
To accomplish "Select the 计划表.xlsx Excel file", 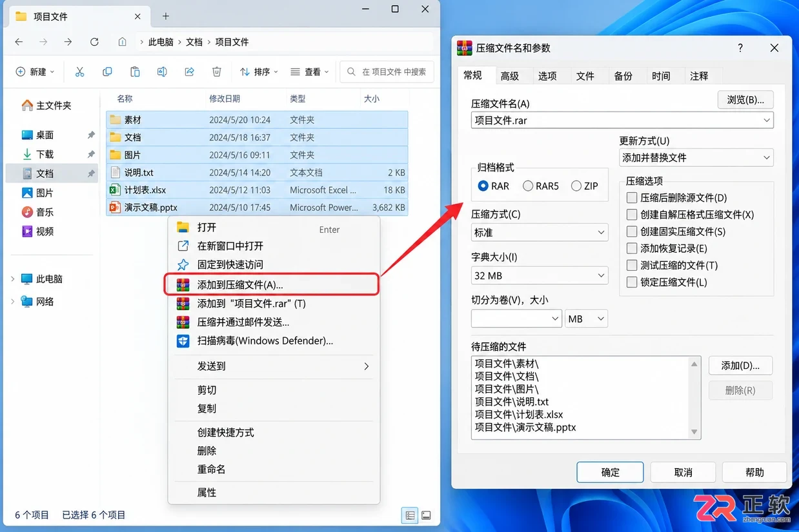I will pos(257,190).
